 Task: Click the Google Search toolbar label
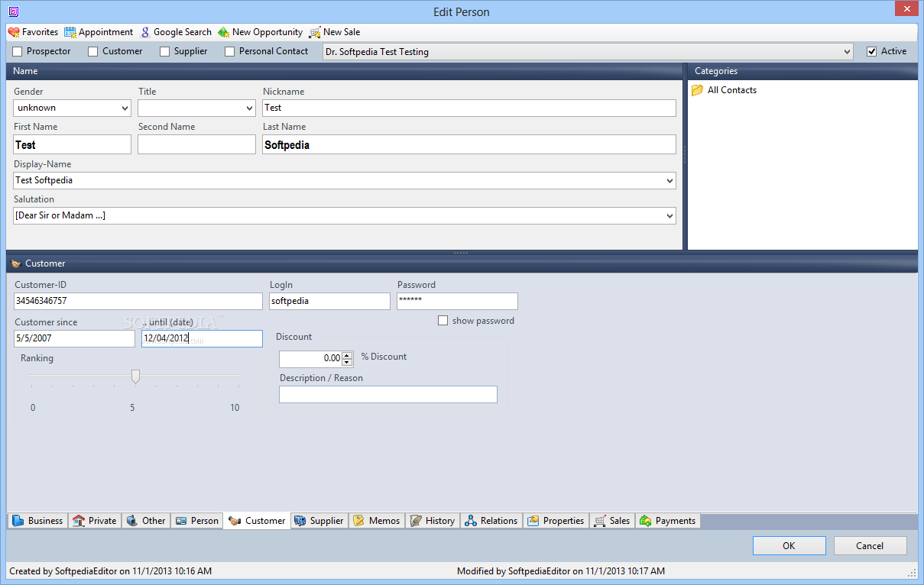click(x=183, y=32)
